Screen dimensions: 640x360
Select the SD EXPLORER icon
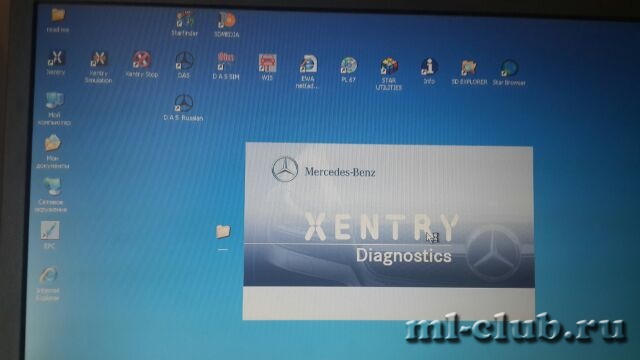point(469,72)
